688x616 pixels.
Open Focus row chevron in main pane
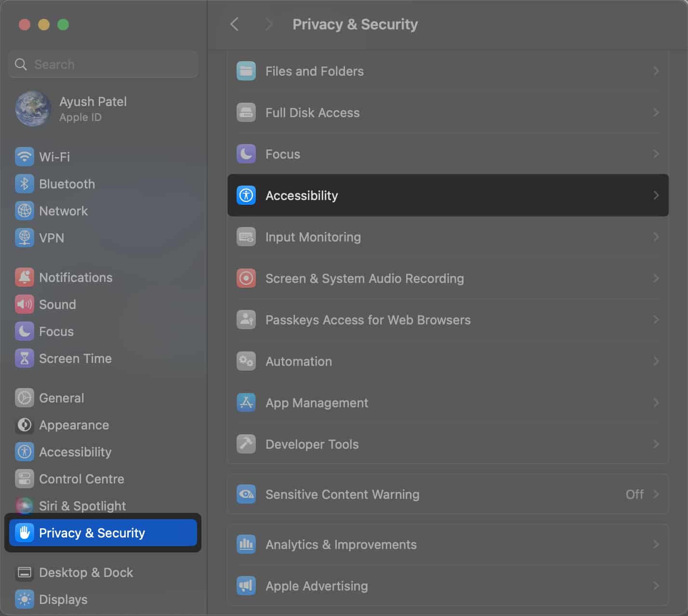click(656, 154)
